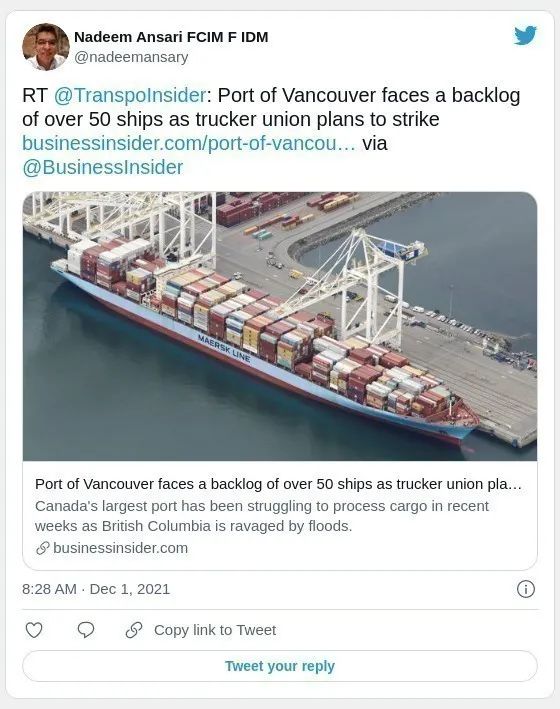Click the businessinsider.com domain in card
The image size is (560, 709).
[120, 548]
